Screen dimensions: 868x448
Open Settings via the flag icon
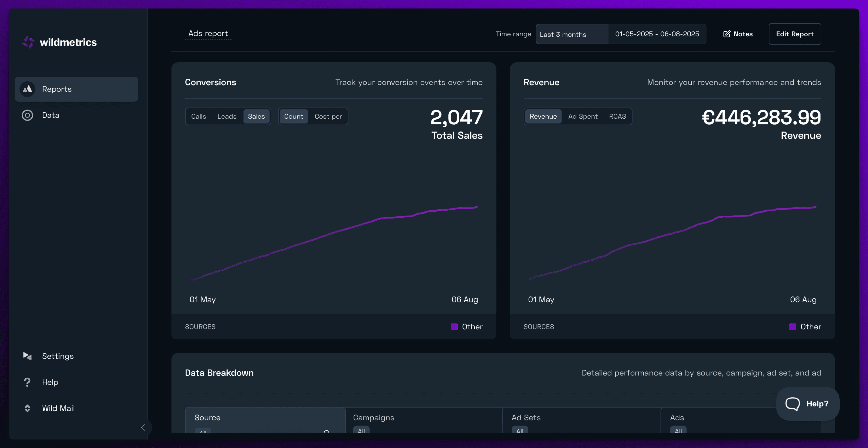tap(27, 356)
